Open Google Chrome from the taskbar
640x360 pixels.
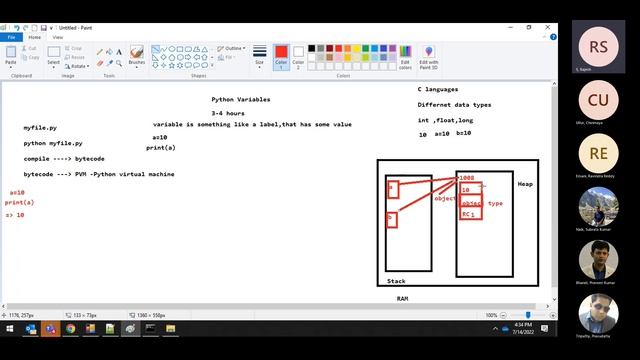coord(70,329)
